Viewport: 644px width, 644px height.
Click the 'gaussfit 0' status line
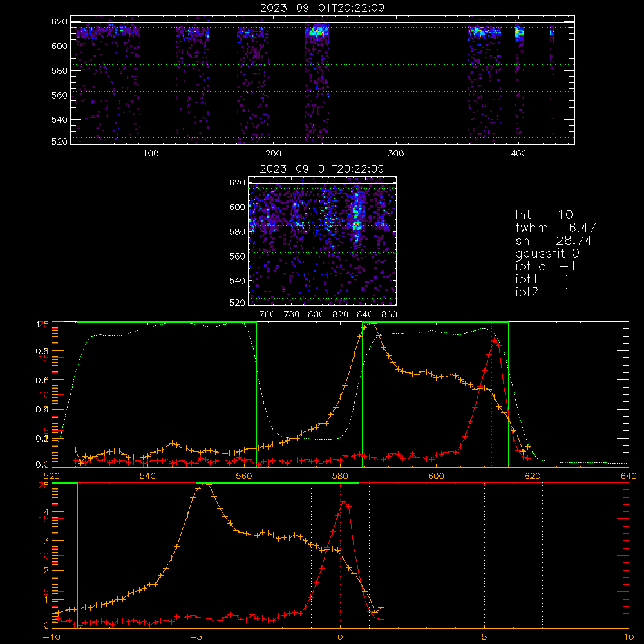click(x=547, y=253)
